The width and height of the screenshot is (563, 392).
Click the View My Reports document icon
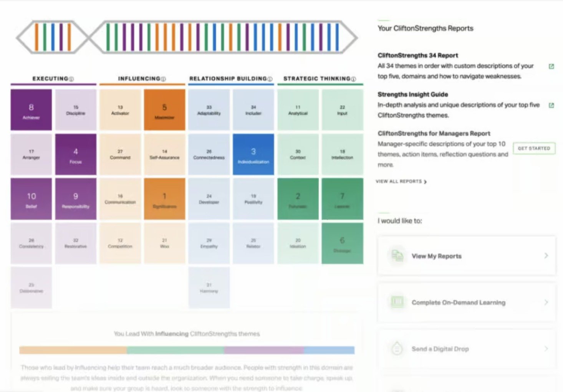[397, 256]
